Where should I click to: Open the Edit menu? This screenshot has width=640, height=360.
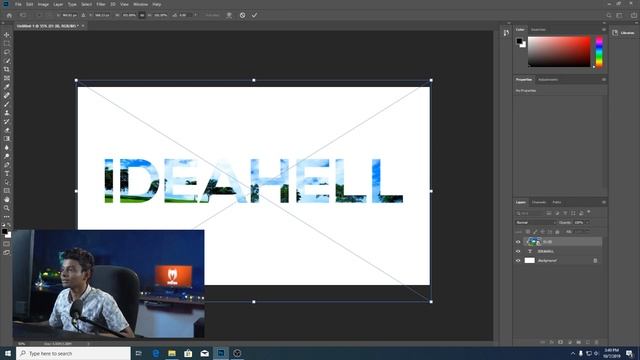click(29, 4)
